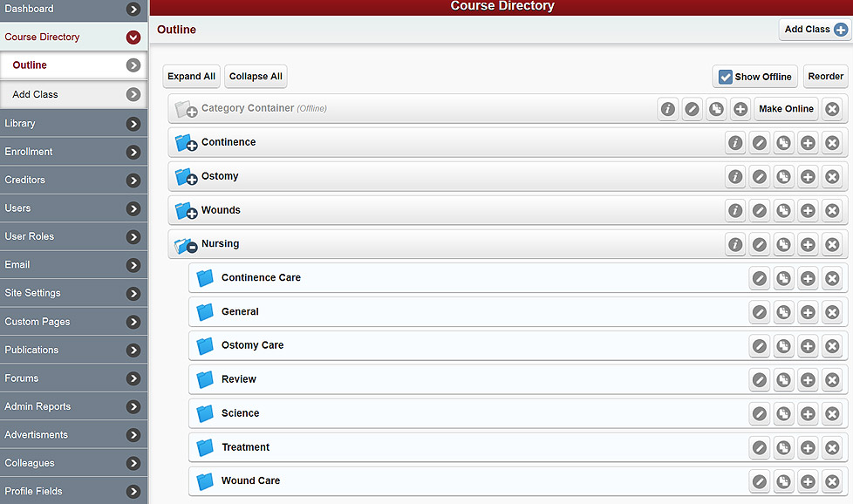This screenshot has height=504, width=853.
Task: Open Add Class in sidebar submenu
Action: point(73,94)
